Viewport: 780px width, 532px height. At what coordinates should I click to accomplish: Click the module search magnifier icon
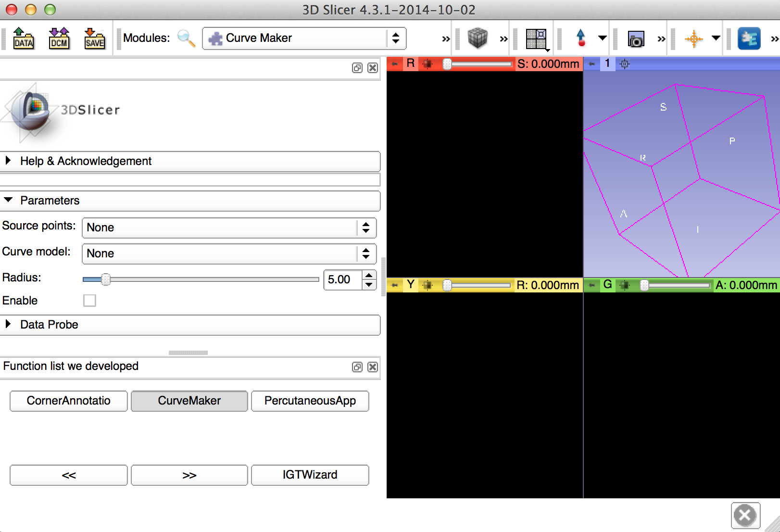pos(186,38)
